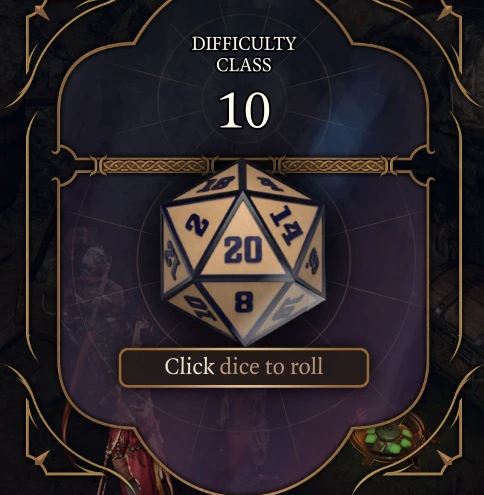This screenshot has height=495, width=484.
Task: Click the word 'Click' in the roll prompt
Action: [x=189, y=366]
